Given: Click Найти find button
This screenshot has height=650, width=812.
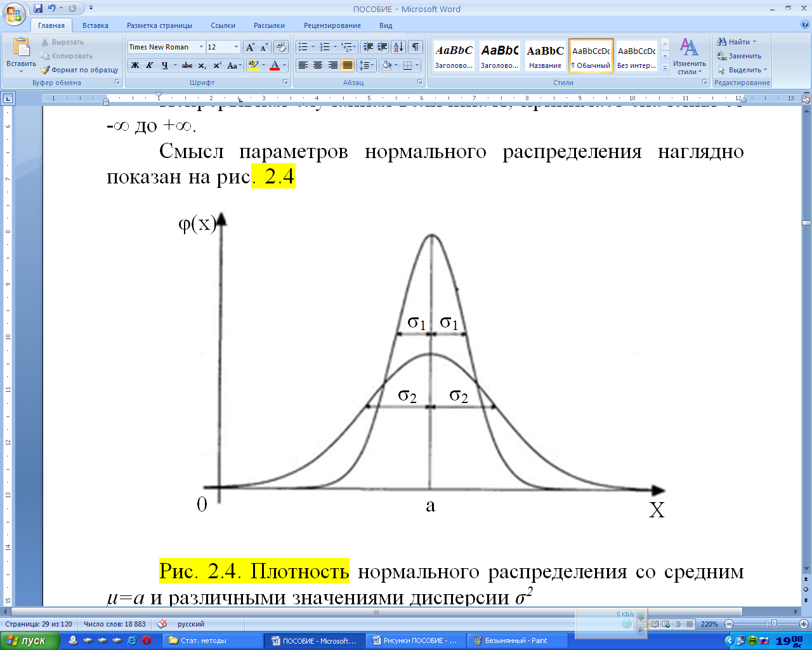Looking at the screenshot, I should 737,42.
